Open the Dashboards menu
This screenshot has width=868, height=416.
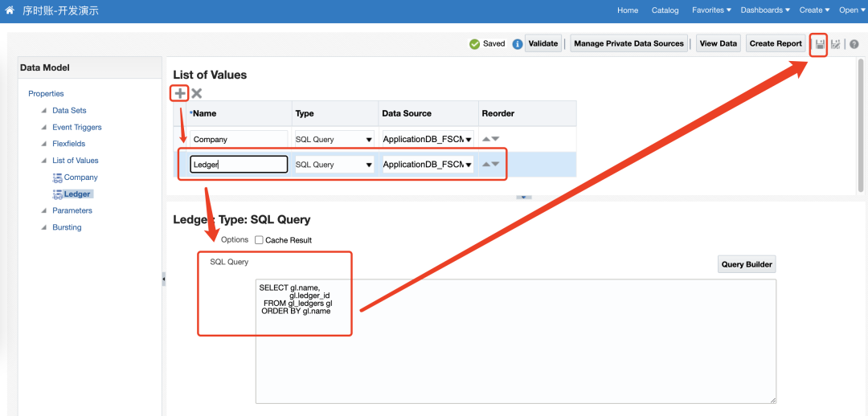coord(765,10)
